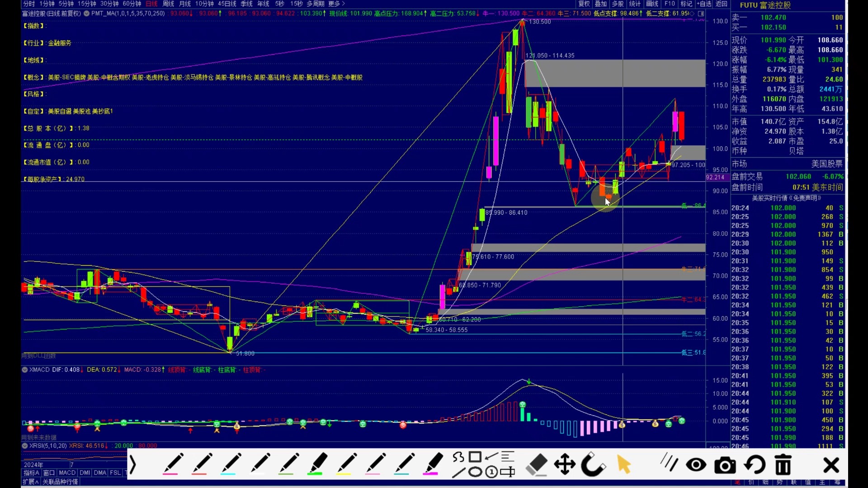
Task: Select the FSL indicator tab
Action: coord(115,473)
